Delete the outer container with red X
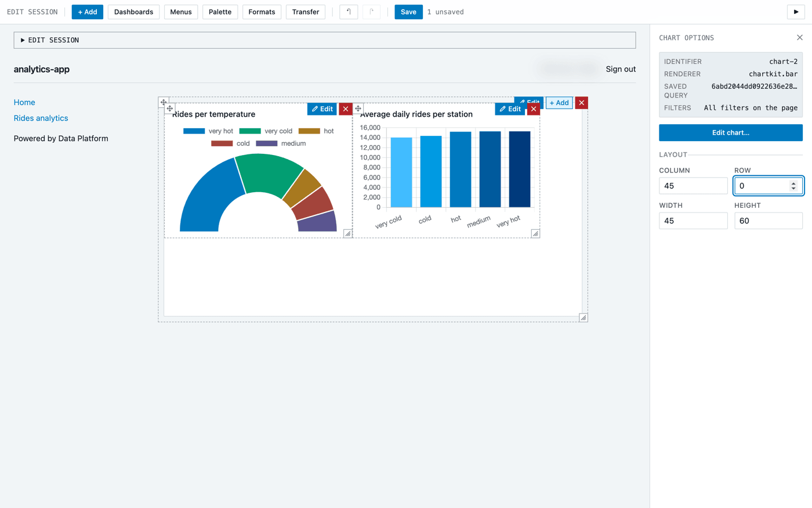This screenshot has height=508, width=812. (581, 103)
